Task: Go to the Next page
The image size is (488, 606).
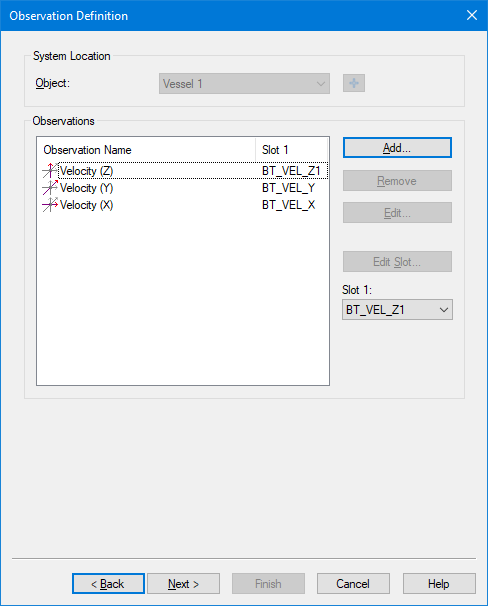Action: 184,584
